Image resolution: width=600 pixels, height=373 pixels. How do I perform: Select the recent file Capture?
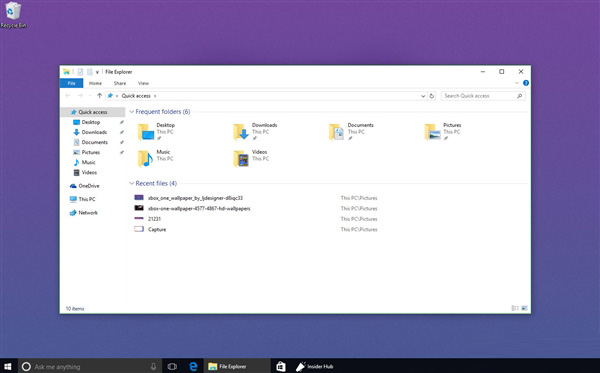(x=157, y=230)
